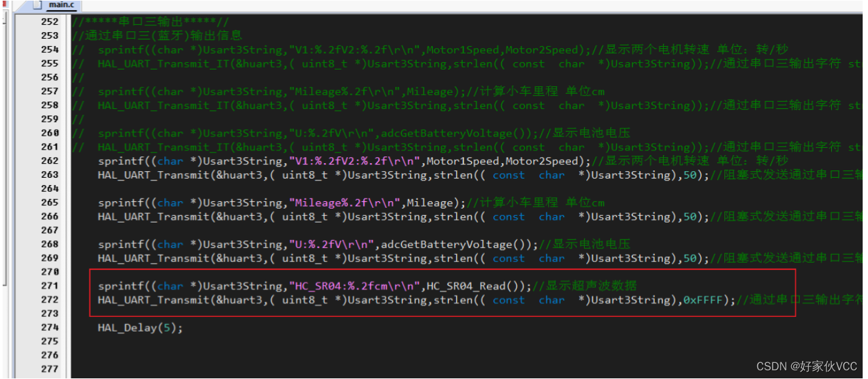Click commented HAL_UART_Transmit_IT on line 261
Image resolution: width=868 pixels, height=379 pixels.
163,147
